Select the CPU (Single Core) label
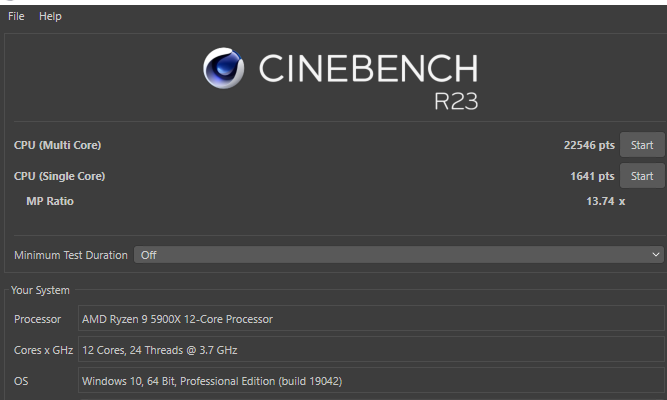 pos(59,176)
